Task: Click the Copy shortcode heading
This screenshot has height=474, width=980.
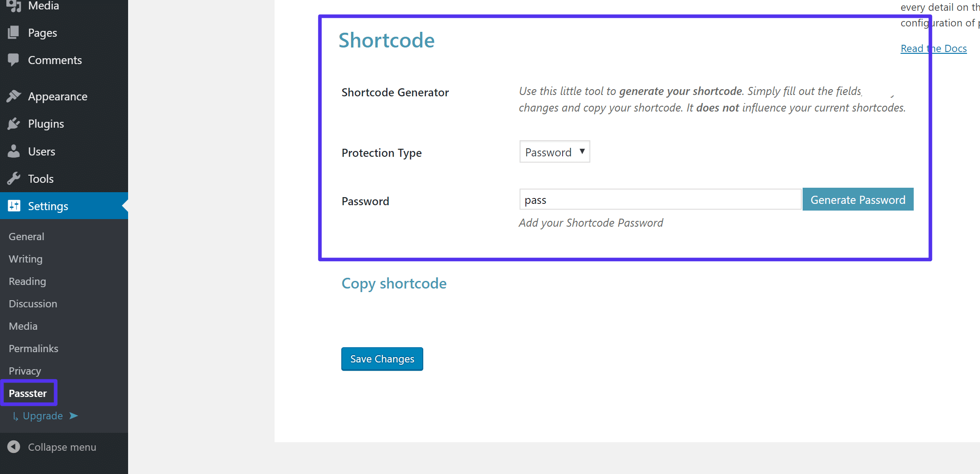Action: [394, 283]
